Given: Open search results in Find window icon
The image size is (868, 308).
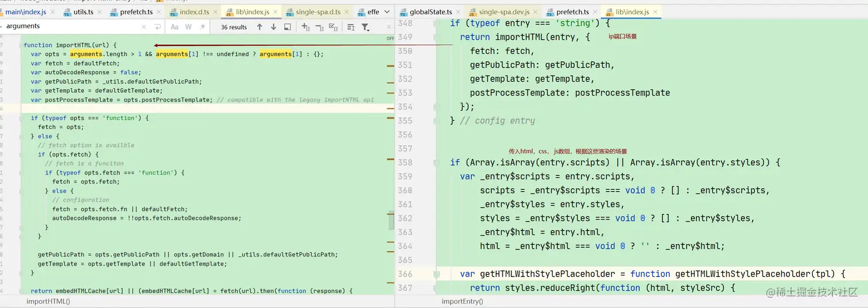Looking at the screenshot, I should [288, 27].
